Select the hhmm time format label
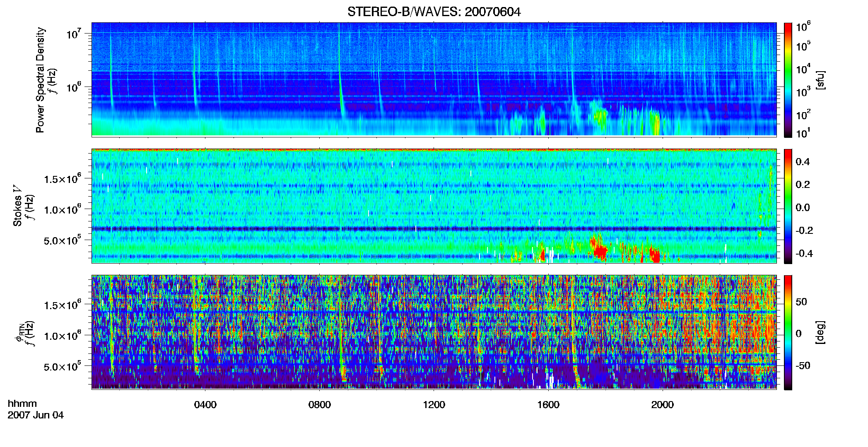868x447 pixels. [22, 404]
